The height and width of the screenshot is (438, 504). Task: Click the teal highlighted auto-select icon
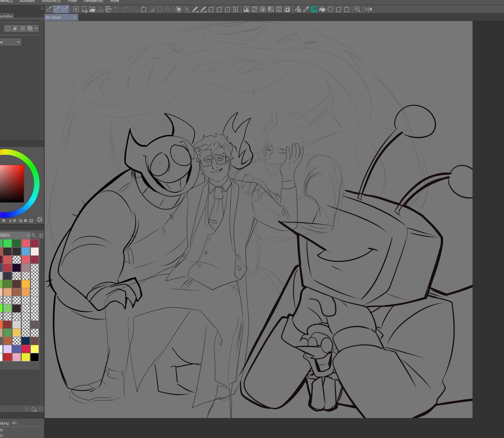click(x=314, y=9)
